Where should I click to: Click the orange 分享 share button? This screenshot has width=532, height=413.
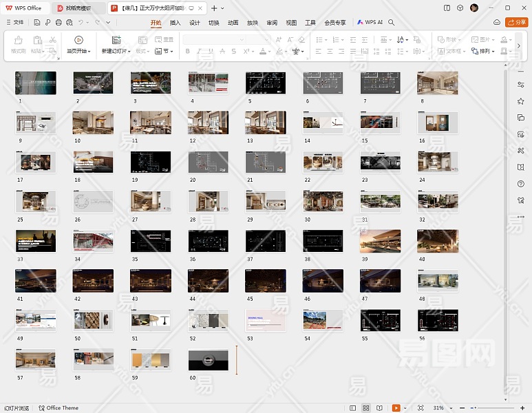(x=515, y=22)
